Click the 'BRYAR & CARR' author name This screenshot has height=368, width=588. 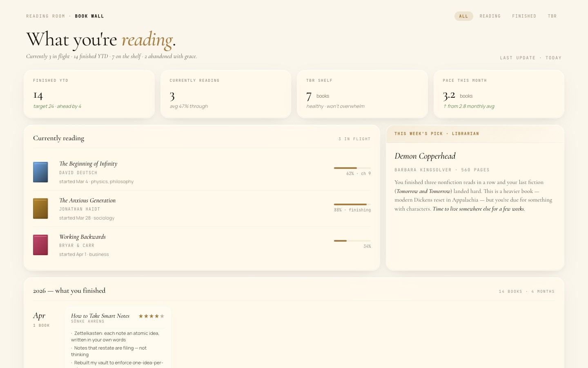click(x=77, y=246)
